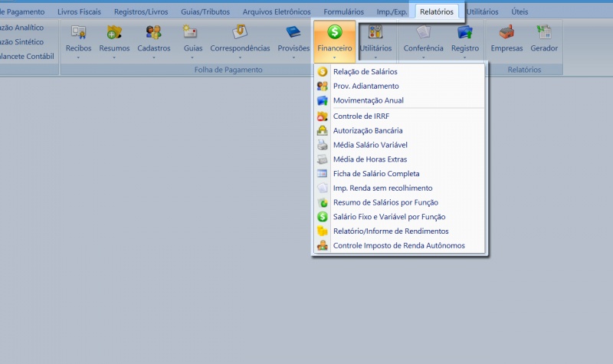Choose Controle de IRRF from menu

tap(361, 116)
